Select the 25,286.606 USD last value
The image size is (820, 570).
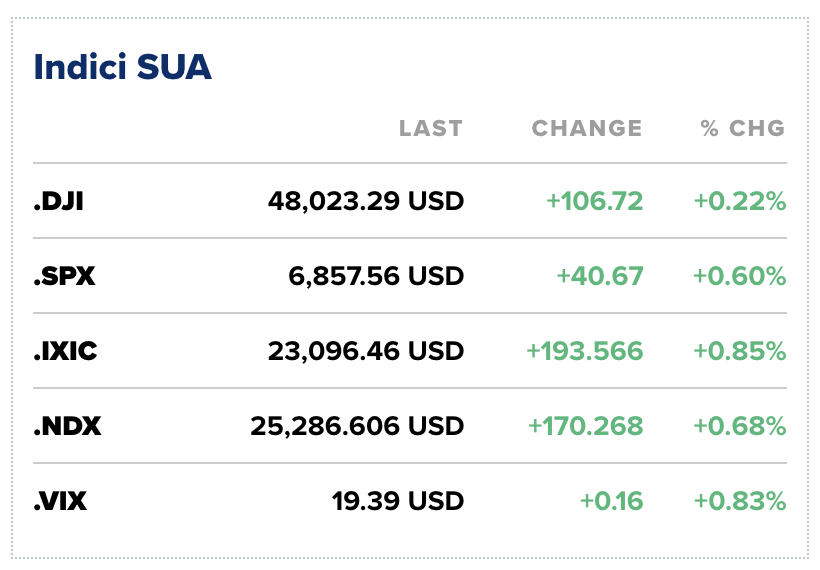(x=357, y=426)
